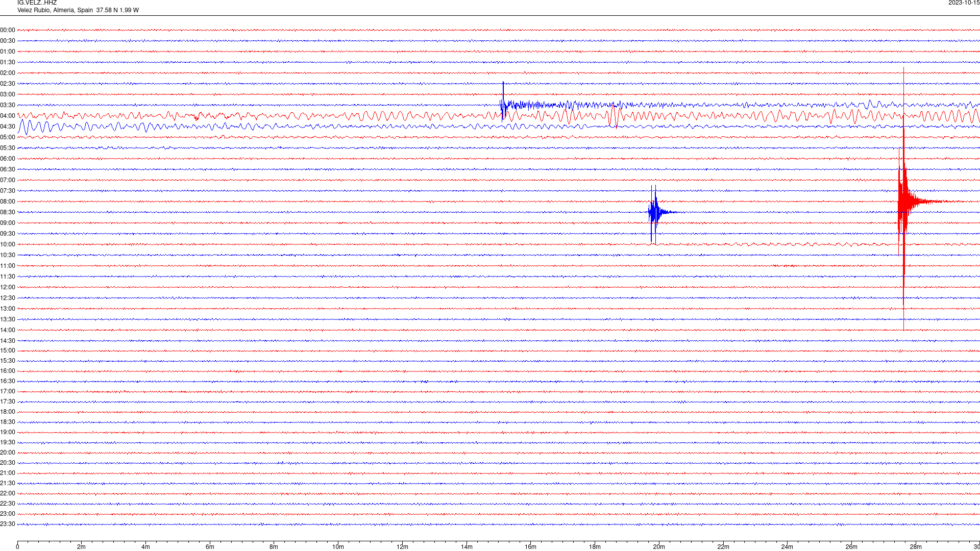
Task: Select the 04:30 time row label
Action: click(8, 127)
